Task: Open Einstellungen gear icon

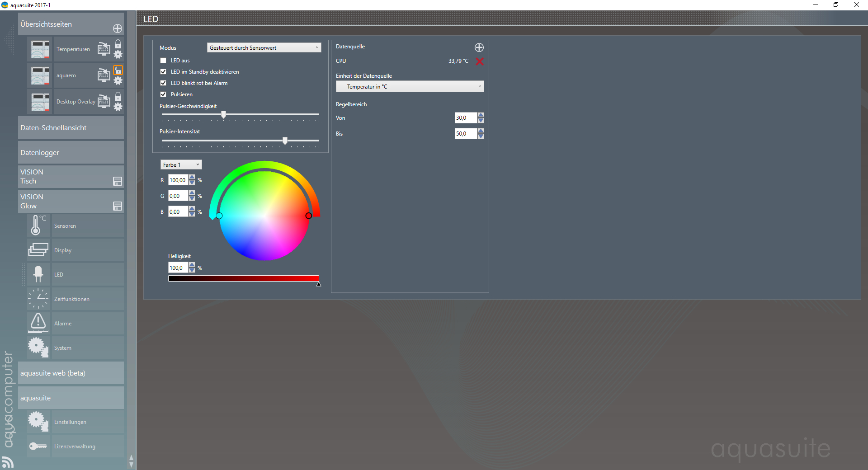Action: [x=38, y=422]
